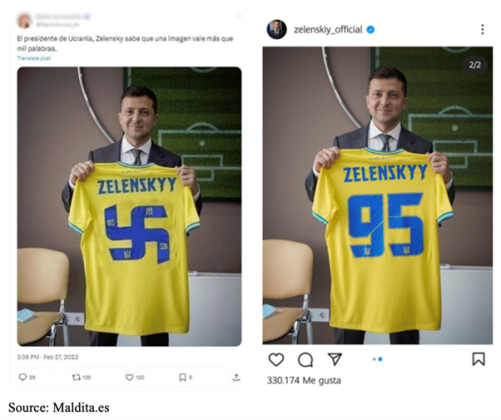Switch to first carousel image dot
Image resolution: width=501 pixels, height=420 pixels.
[x=374, y=359]
